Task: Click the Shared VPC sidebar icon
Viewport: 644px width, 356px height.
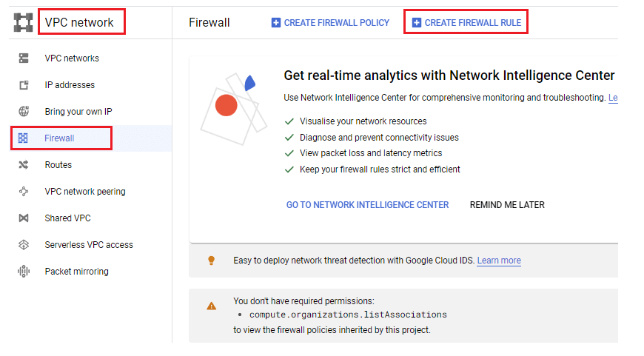Action: click(x=23, y=218)
